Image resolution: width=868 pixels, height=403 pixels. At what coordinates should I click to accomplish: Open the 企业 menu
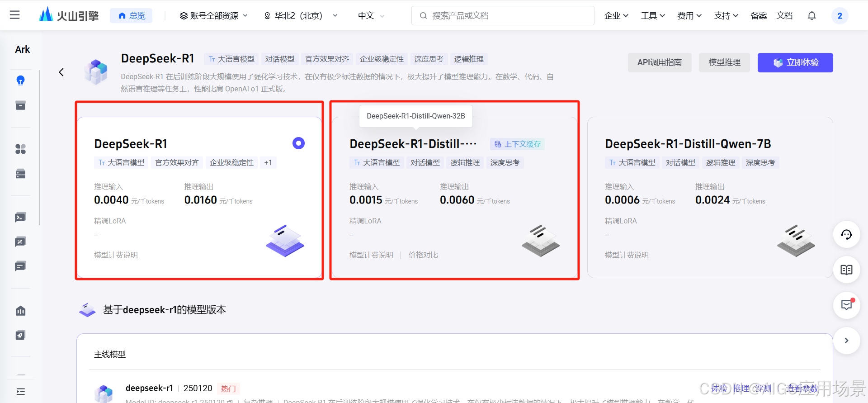coord(616,15)
